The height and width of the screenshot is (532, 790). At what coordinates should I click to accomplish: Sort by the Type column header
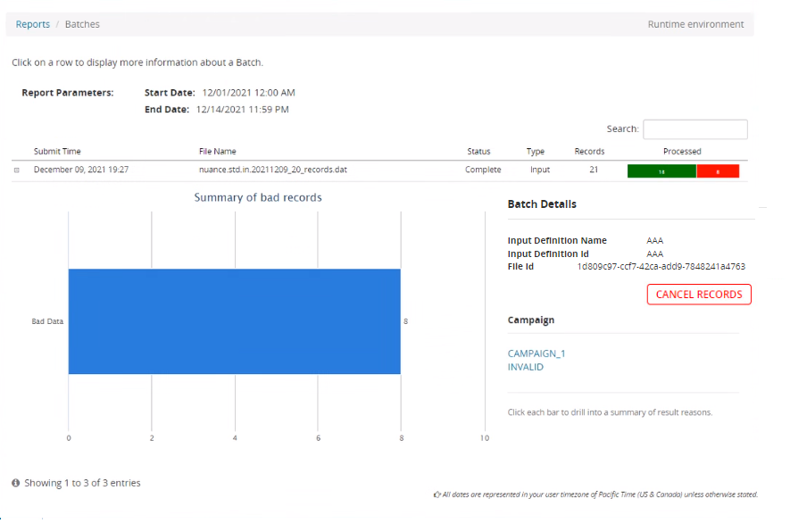(536, 152)
